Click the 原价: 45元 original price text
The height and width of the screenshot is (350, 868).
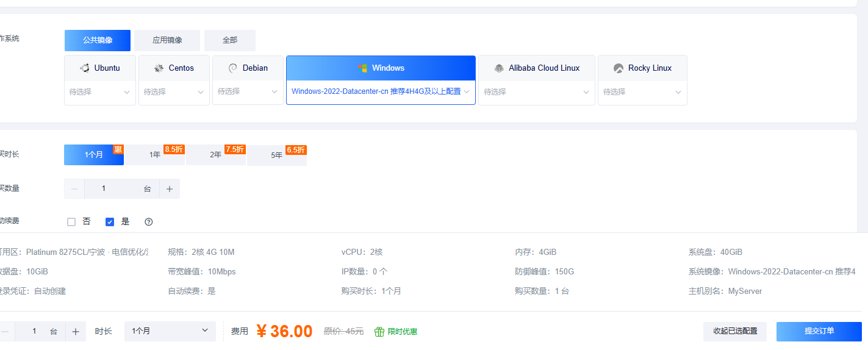click(x=343, y=332)
